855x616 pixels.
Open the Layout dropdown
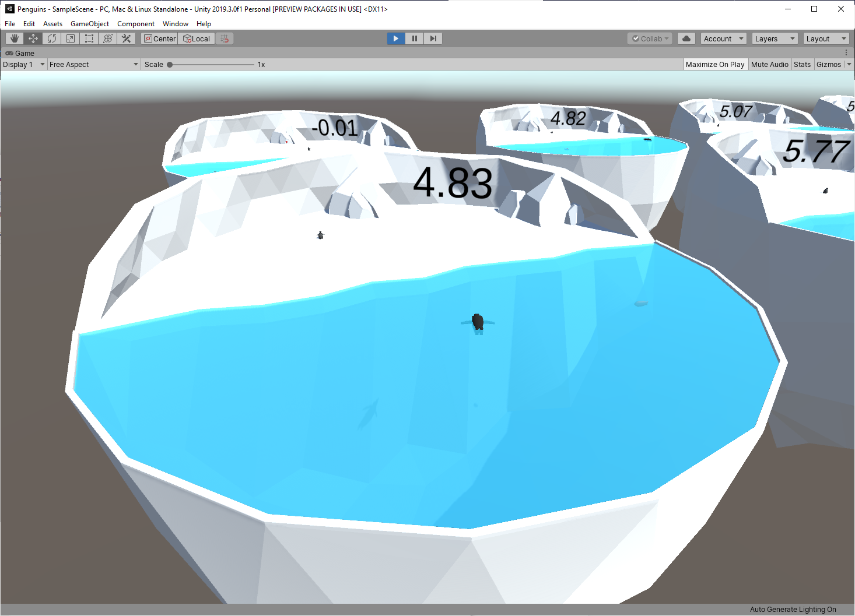826,38
